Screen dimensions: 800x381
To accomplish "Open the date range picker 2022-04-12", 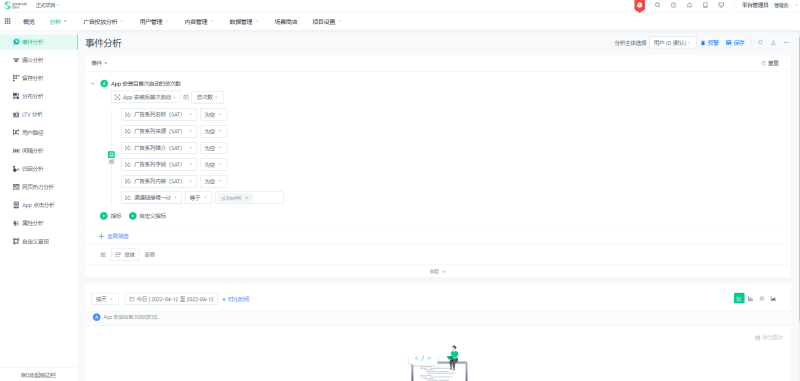I will coord(171,299).
